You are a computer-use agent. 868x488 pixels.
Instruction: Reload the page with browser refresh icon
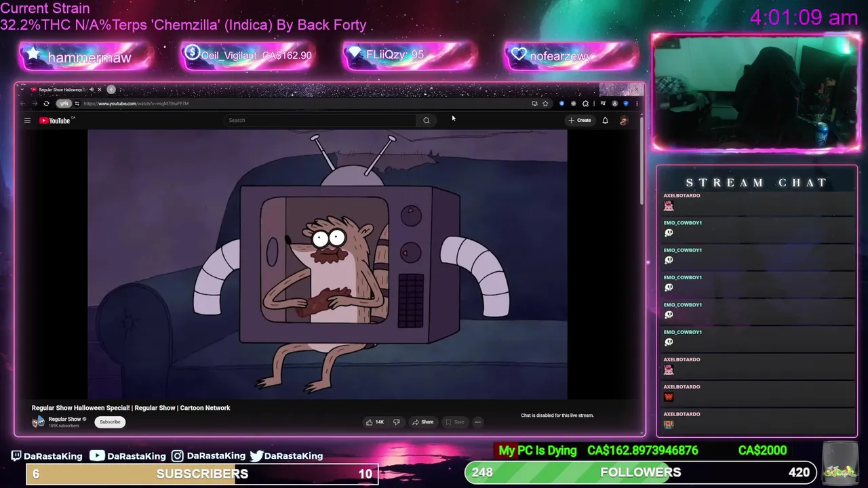click(46, 104)
